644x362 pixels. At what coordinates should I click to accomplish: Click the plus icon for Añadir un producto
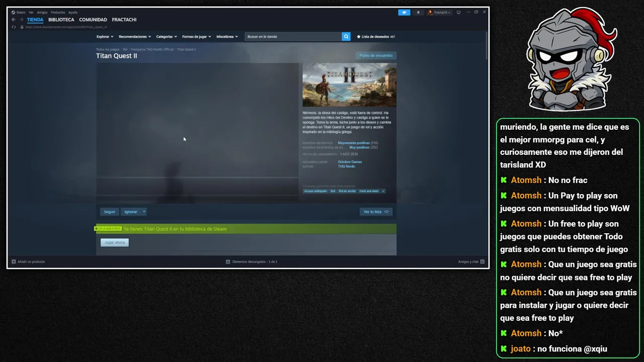(14, 261)
